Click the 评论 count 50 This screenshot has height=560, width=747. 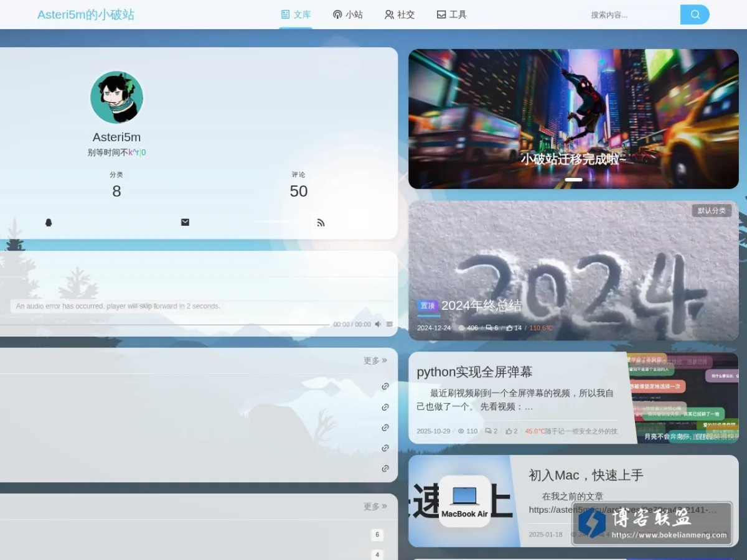(299, 191)
